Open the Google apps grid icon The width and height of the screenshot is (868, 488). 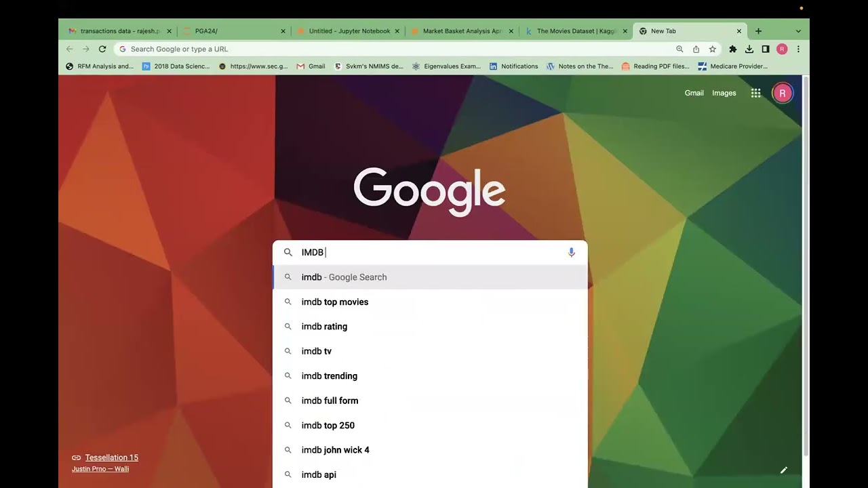[x=755, y=93]
